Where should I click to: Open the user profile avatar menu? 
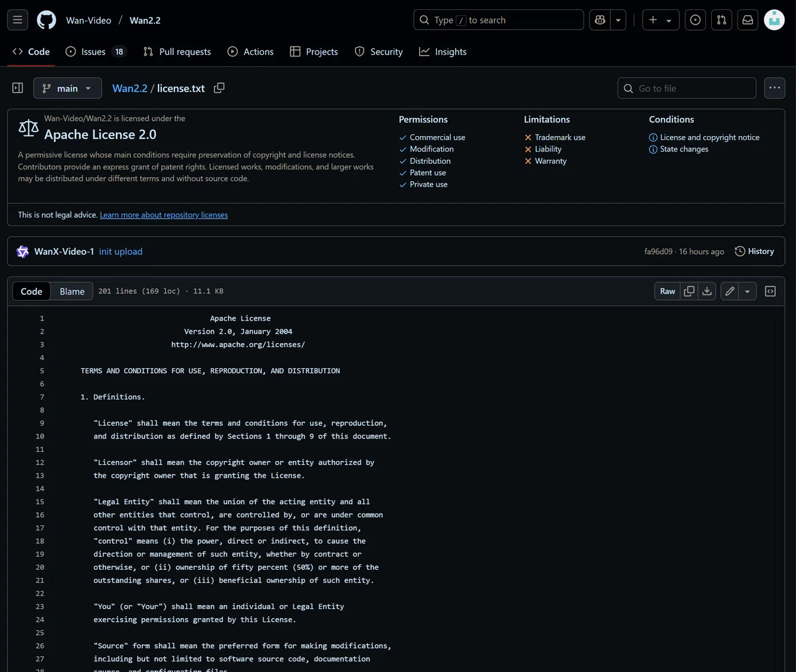[774, 20]
